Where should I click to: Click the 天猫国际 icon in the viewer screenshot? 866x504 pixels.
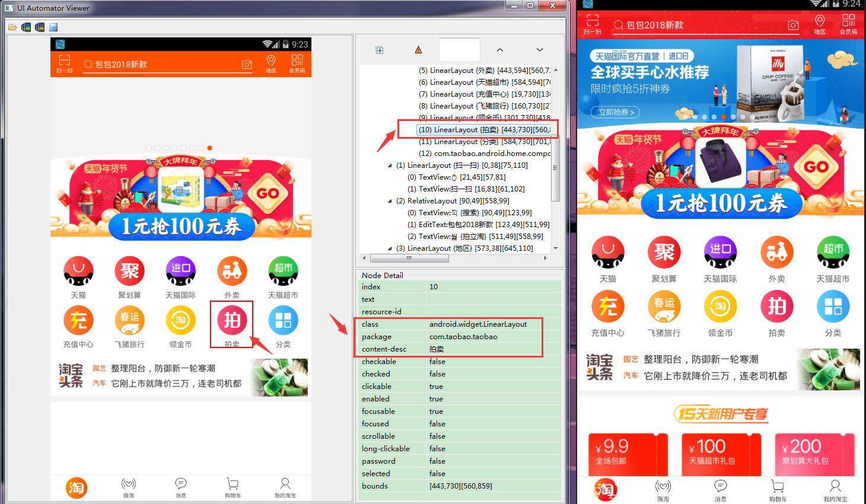point(180,271)
